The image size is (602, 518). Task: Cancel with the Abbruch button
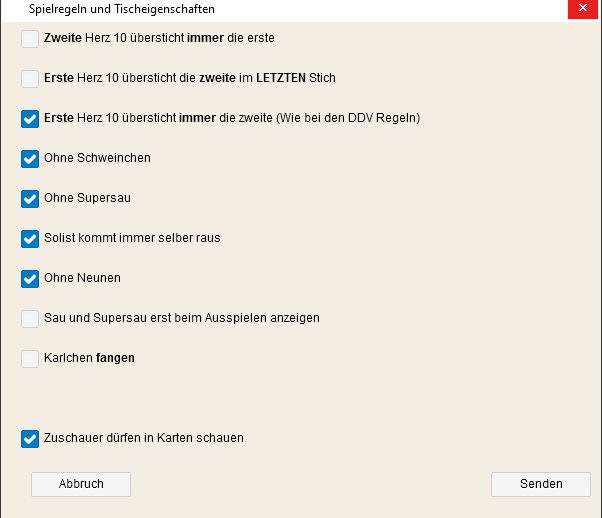click(81, 484)
